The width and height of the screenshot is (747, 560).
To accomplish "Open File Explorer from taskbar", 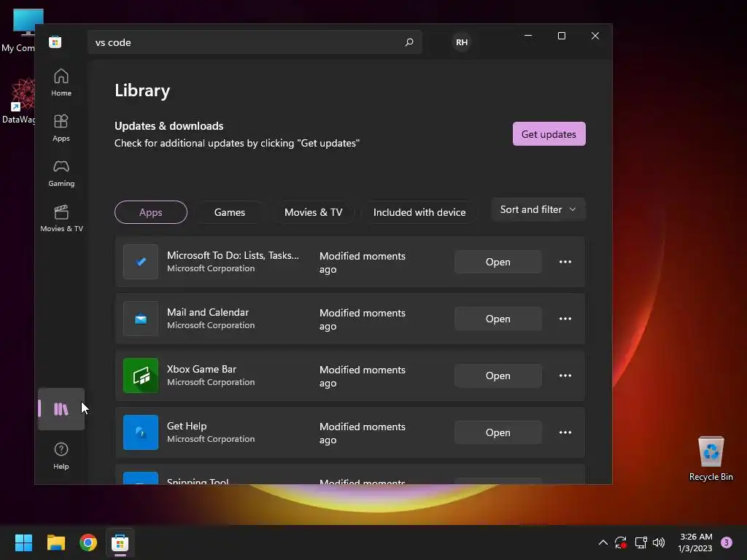I will pos(55,542).
